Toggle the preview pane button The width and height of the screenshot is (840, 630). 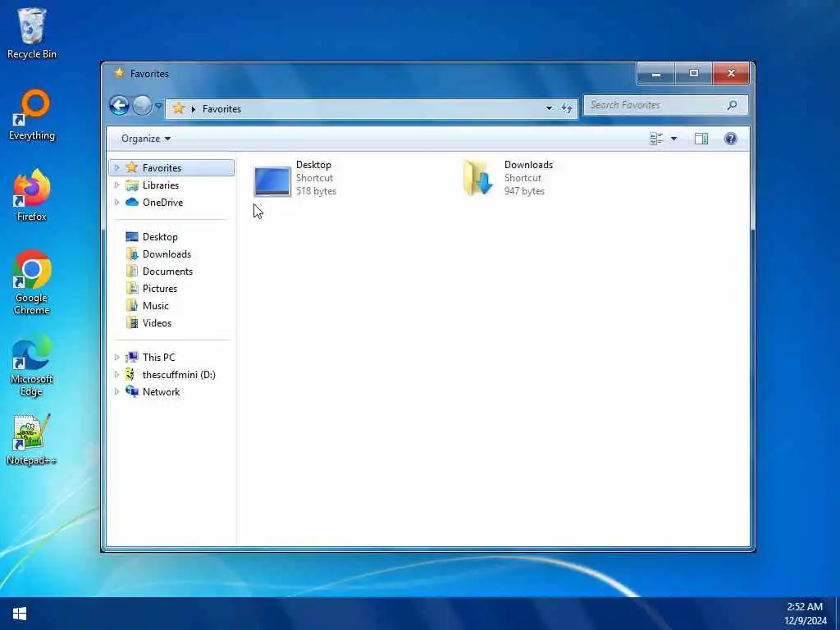coord(701,139)
